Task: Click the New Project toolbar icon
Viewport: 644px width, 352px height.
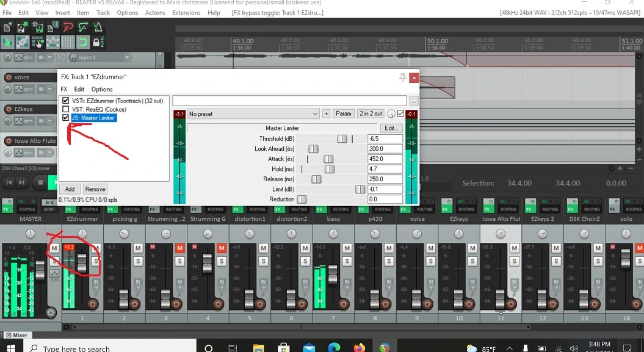Action: 7,27
